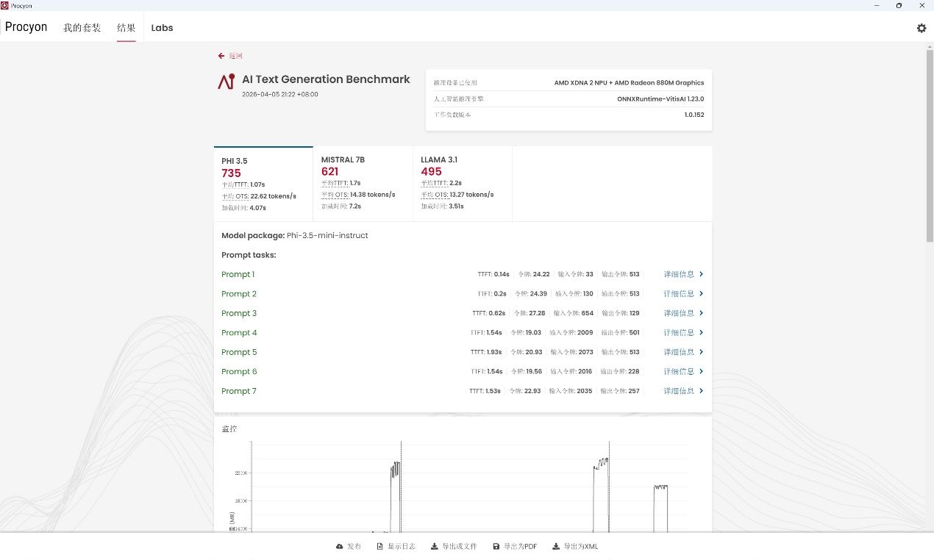Click the 监控 monitoring chart heading
The image size is (934, 560).
[x=229, y=429]
